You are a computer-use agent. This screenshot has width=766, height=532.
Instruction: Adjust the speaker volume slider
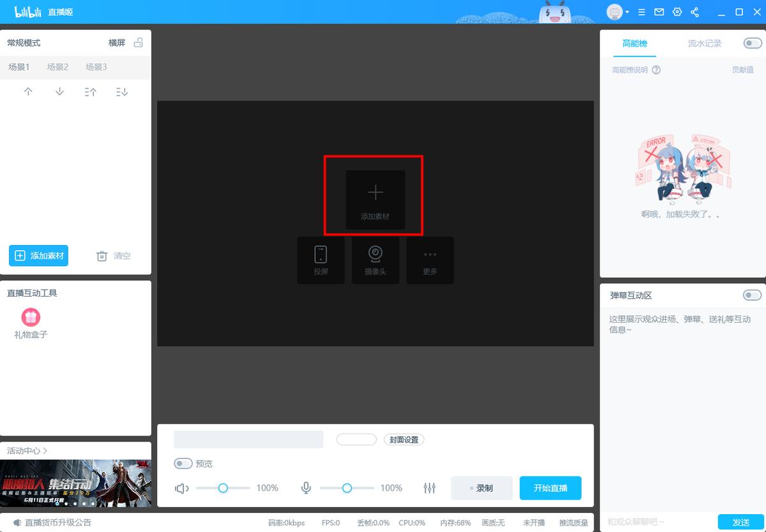pyautogui.click(x=223, y=488)
